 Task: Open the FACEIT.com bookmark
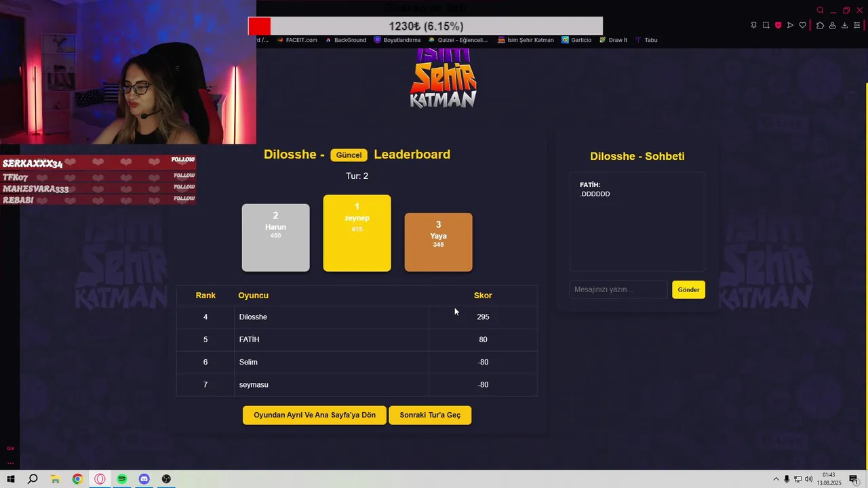coord(297,40)
